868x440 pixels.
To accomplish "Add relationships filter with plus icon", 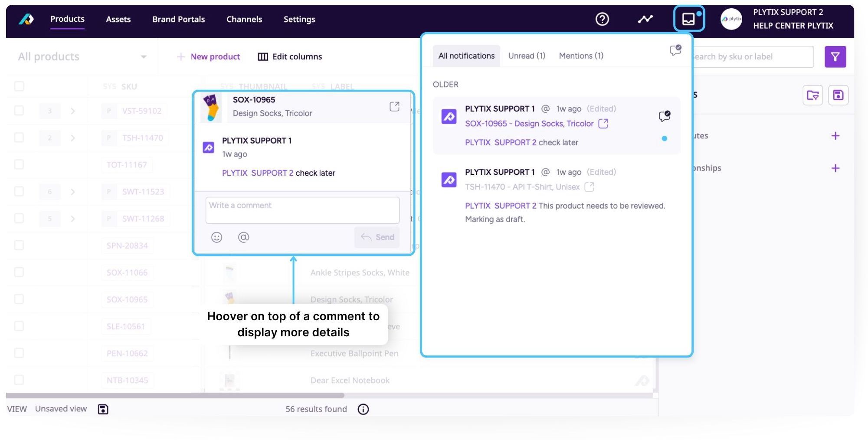I will (x=835, y=168).
